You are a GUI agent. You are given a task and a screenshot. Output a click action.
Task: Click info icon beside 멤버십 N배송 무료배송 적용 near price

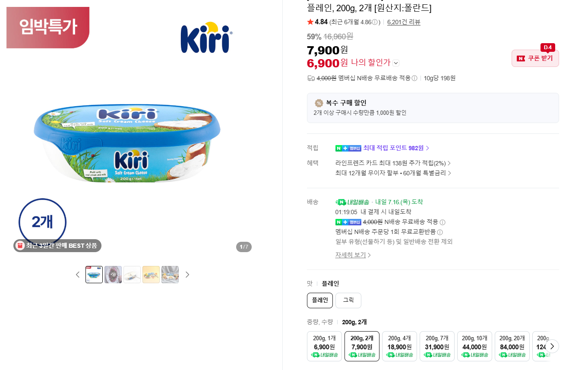[x=414, y=78]
